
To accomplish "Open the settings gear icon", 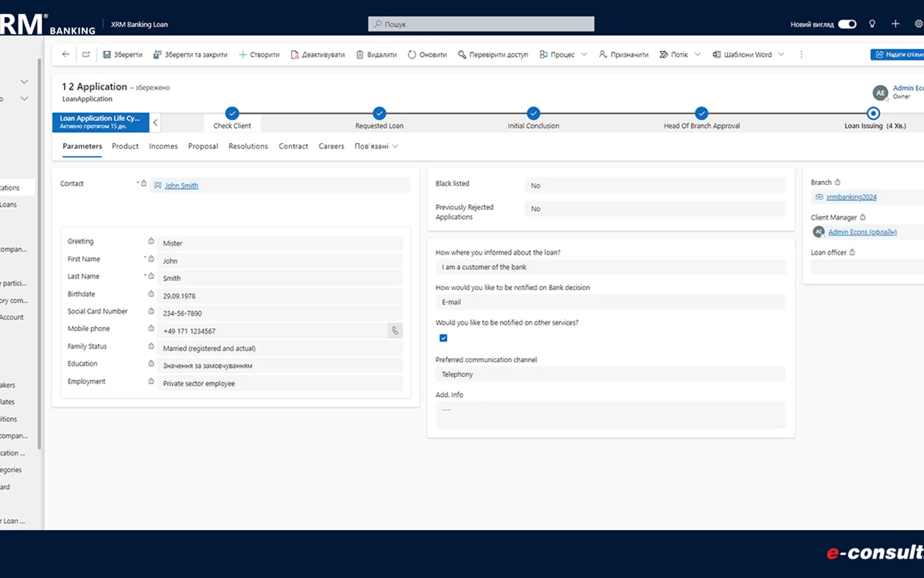I will tap(918, 24).
